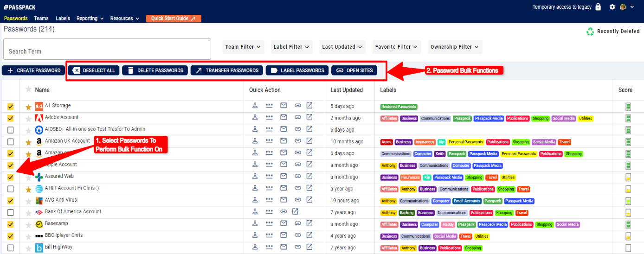The height and width of the screenshot is (254, 644).
Task: Click the Adobe Account app logo
Action: [x=39, y=118]
